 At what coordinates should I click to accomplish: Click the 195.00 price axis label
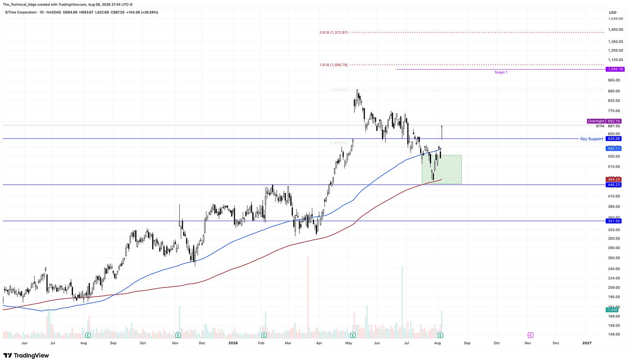pos(614,297)
